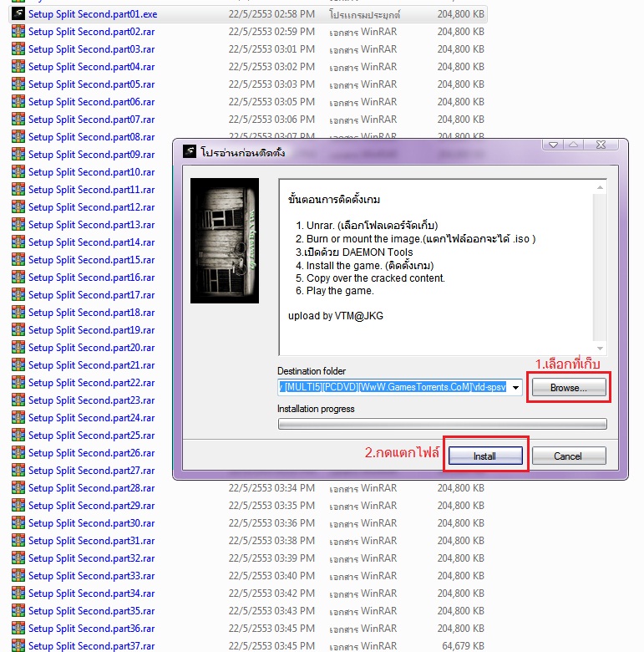
Task: Select file Setup Split Second.part21.rar
Action: point(91,365)
